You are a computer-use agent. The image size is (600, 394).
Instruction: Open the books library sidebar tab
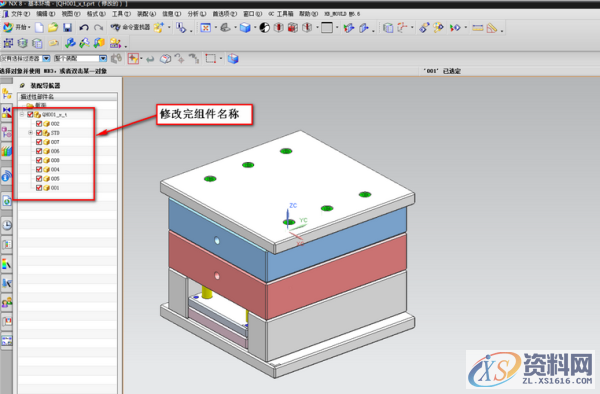(x=7, y=151)
